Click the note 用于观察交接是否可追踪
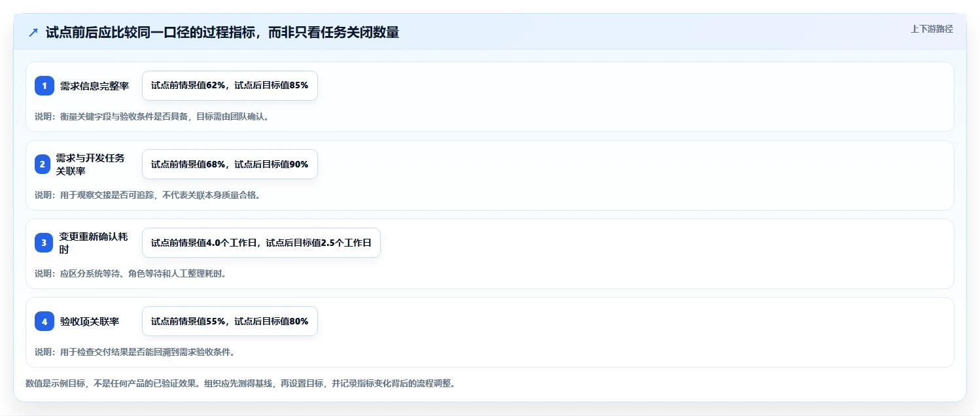Image resolution: width=980 pixels, height=416 pixels. pyautogui.click(x=148, y=195)
